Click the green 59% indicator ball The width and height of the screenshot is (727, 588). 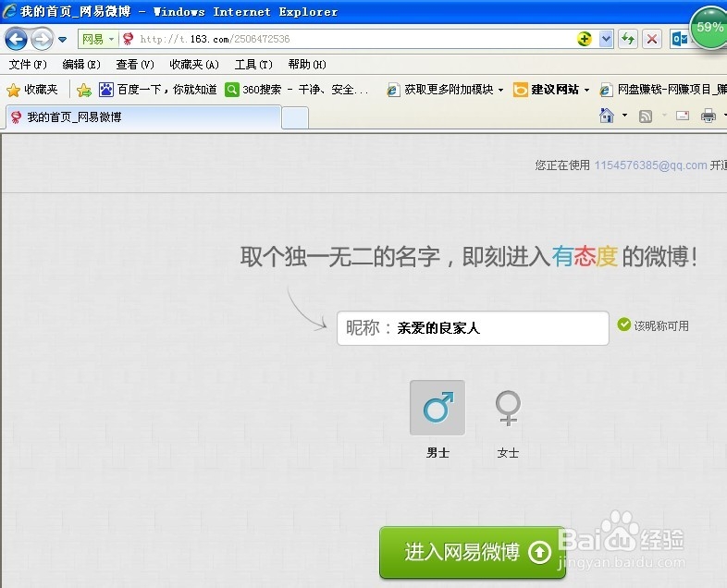709,27
